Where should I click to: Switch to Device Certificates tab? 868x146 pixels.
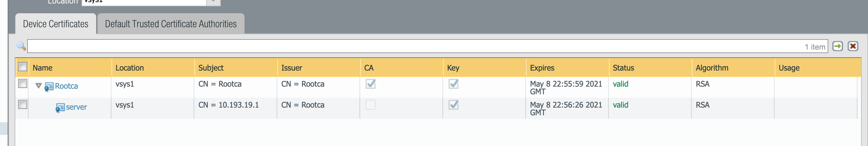(56, 24)
